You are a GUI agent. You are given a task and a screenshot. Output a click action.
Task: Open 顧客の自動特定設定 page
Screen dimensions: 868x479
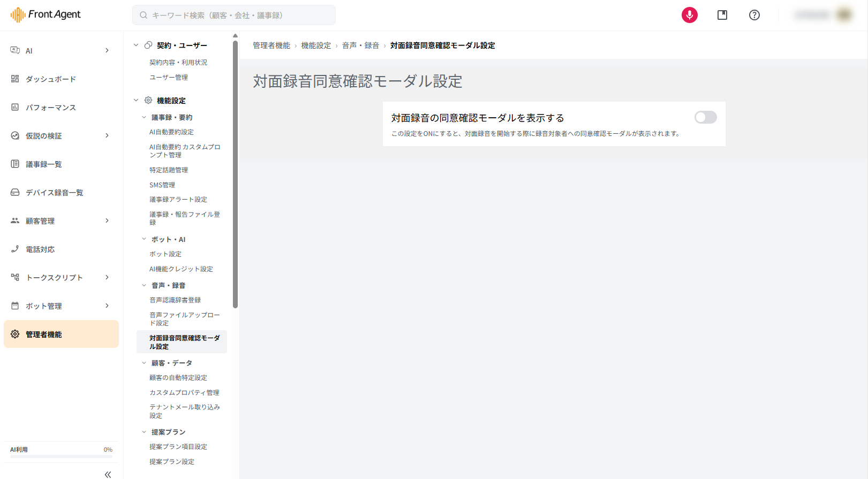coord(178,378)
